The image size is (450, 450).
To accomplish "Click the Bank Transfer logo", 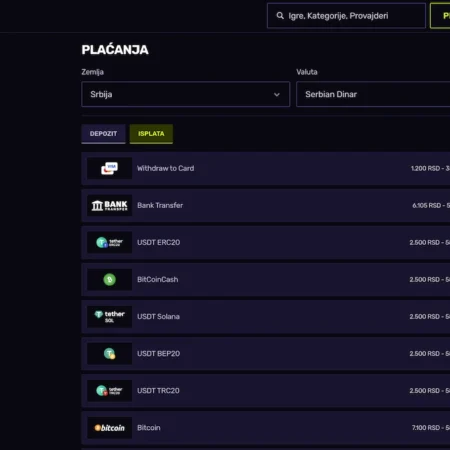I will 109,205.
